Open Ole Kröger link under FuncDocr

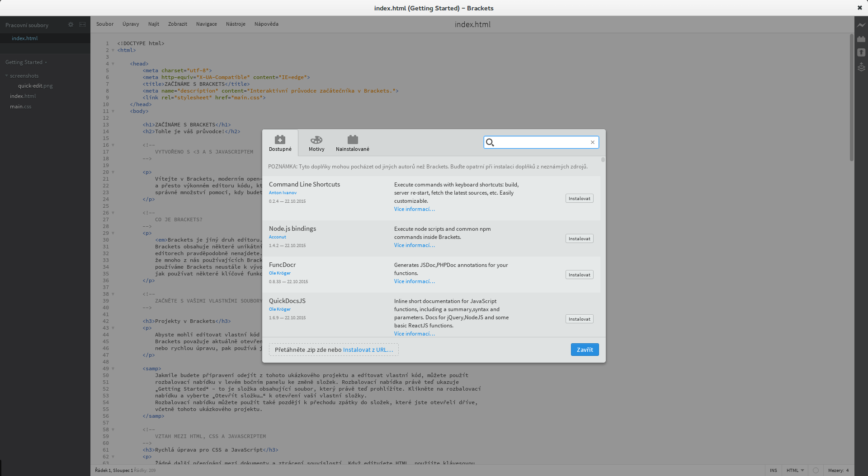279,273
